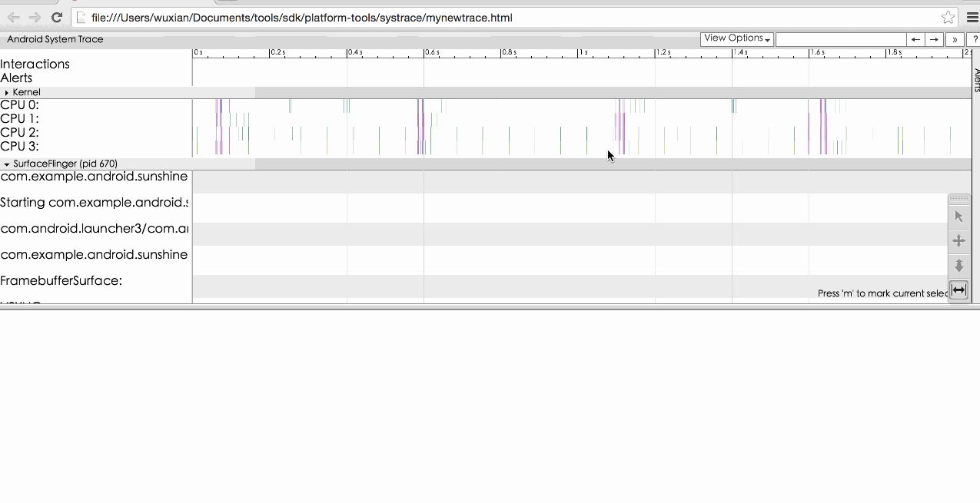
Task: Select the zoom mode tool
Action: 958,266
